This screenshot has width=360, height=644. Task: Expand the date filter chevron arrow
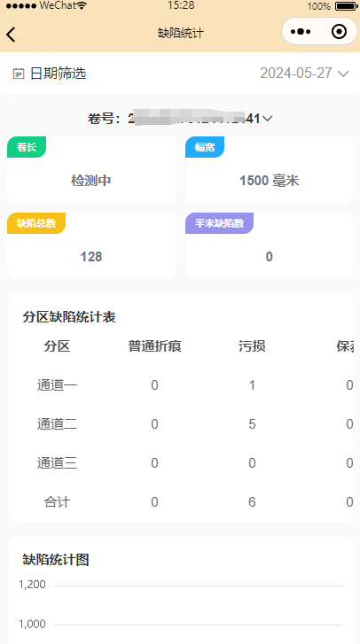(x=343, y=74)
